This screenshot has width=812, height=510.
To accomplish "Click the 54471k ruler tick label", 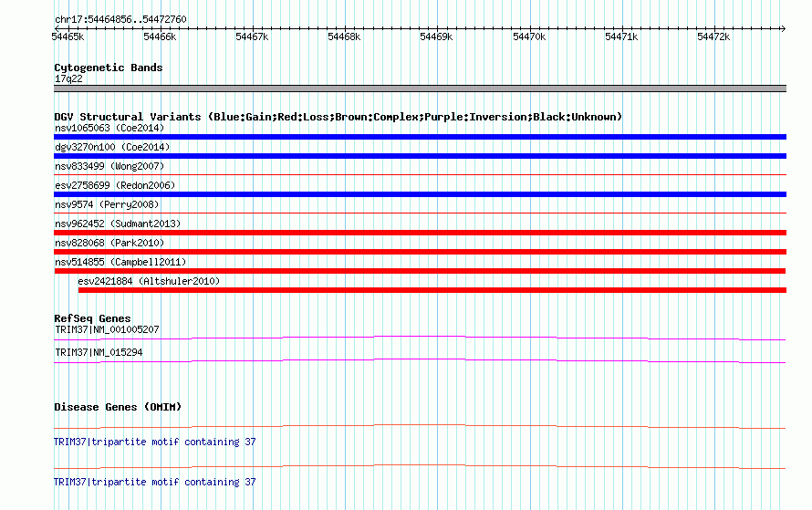I will pyautogui.click(x=621, y=36).
